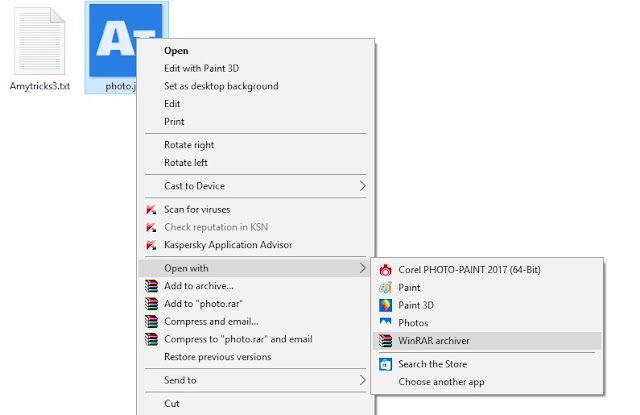The height and width of the screenshot is (415, 640).
Task: Click the Paint palette icon in submenu
Action: (x=385, y=288)
